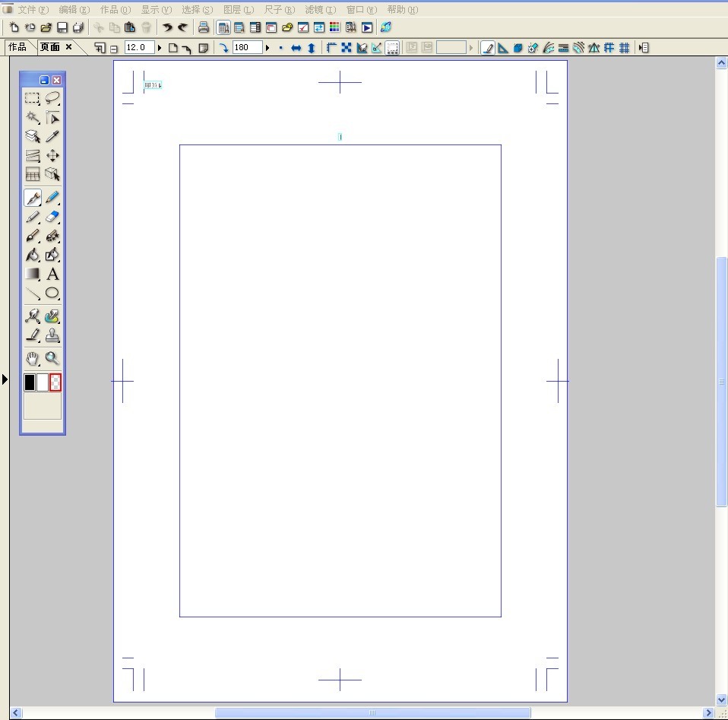Screen dimensions: 728x720
Task: Click the vertical scrollbar down arrow
Action: pyautogui.click(x=721, y=699)
